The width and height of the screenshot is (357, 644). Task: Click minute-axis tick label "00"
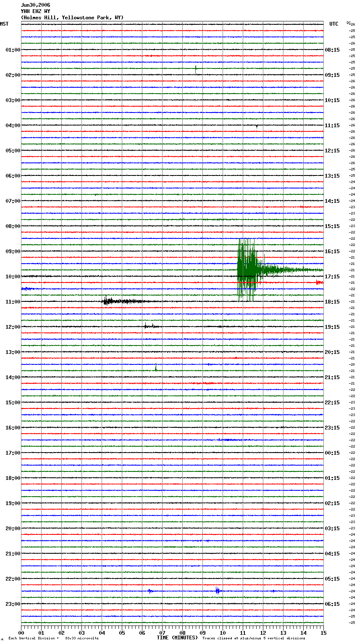[x=21, y=633]
